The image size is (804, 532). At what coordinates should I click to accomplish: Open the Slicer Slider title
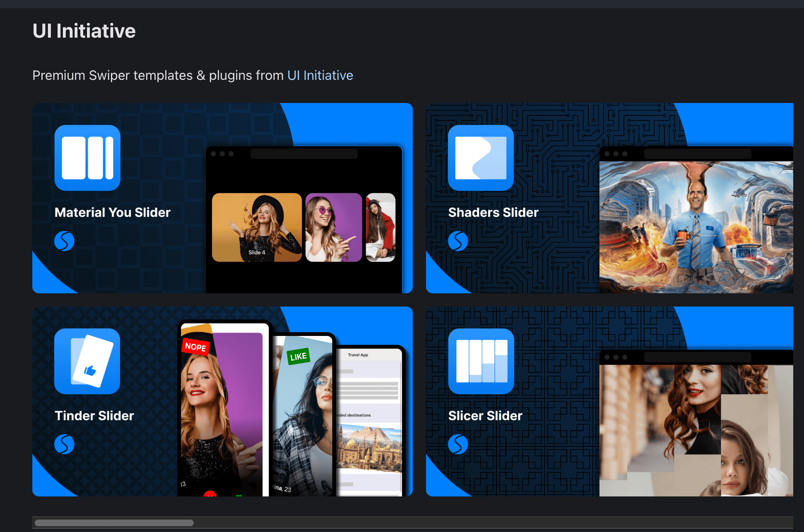485,416
